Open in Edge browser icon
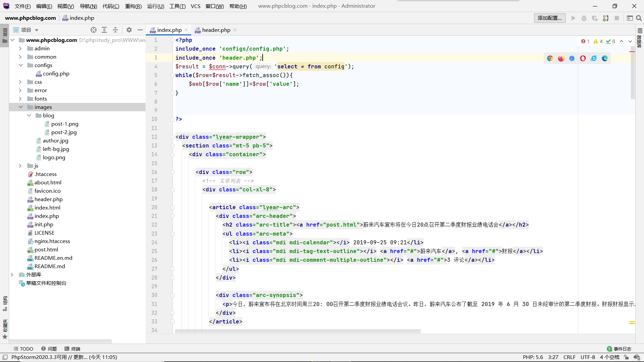The height and width of the screenshot is (362, 644). [x=605, y=58]
